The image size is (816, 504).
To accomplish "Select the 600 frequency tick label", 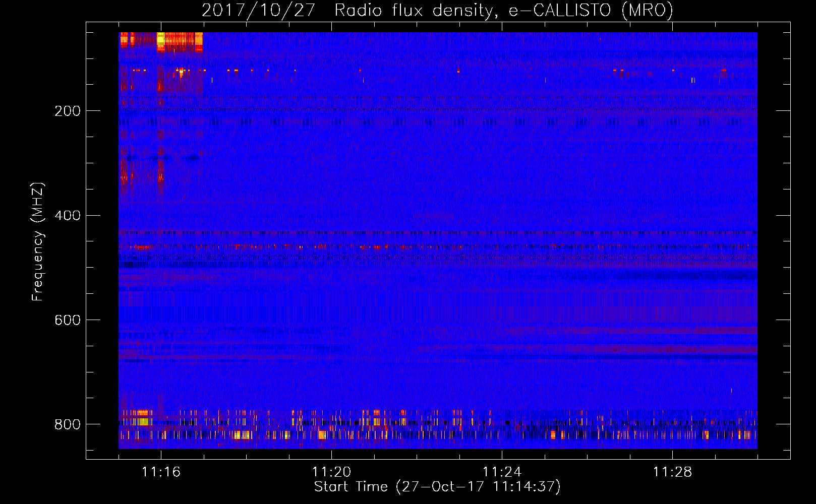I will click(68, 320).
